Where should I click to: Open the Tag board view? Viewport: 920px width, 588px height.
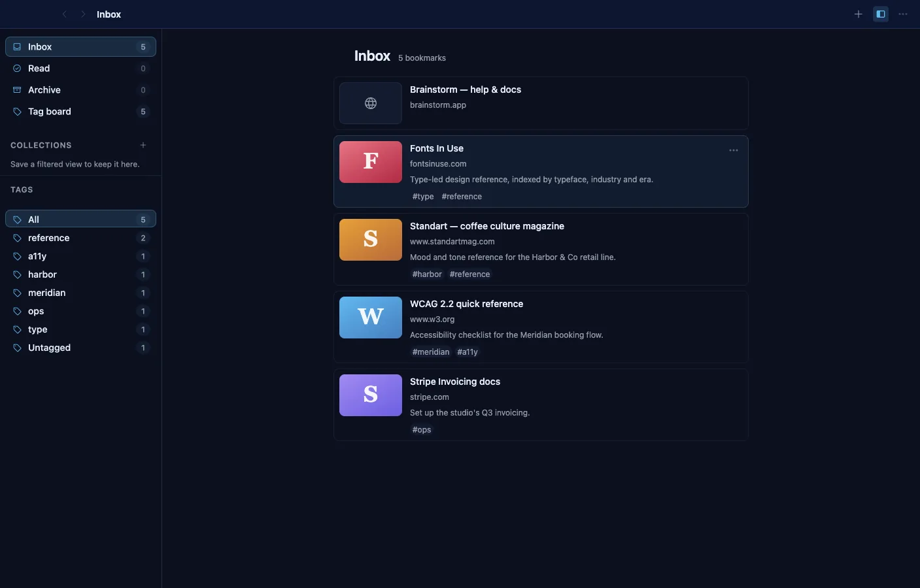tap(80, 111)
